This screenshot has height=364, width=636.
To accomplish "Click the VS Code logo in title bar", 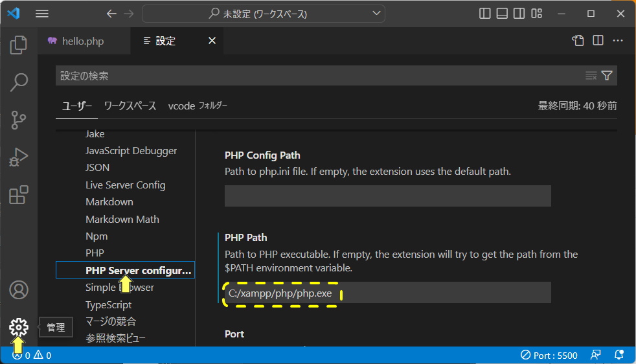I will tap(14, 14).
